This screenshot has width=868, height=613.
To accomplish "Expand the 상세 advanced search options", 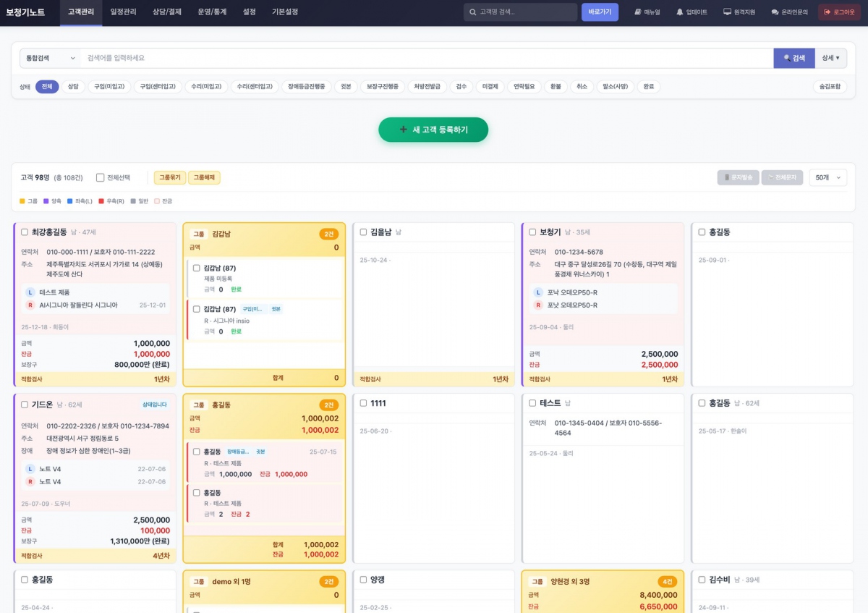I will pos(830,58).
